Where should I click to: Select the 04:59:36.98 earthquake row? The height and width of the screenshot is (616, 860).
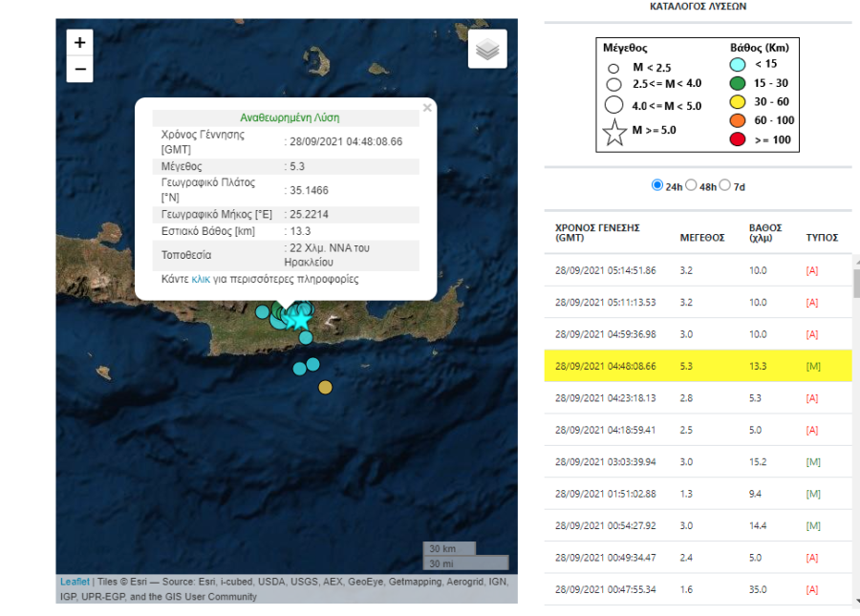click(x=698, y=334)
